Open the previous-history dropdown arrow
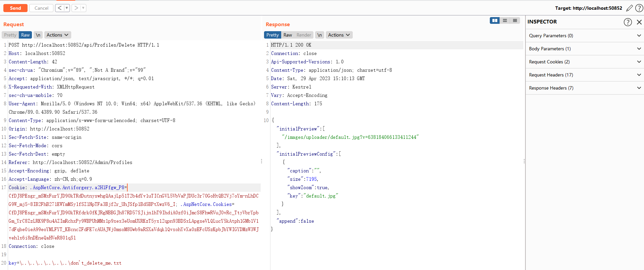The height and width of the screenshot is (270, 644). pyautogui.click(x=67, y=8)
